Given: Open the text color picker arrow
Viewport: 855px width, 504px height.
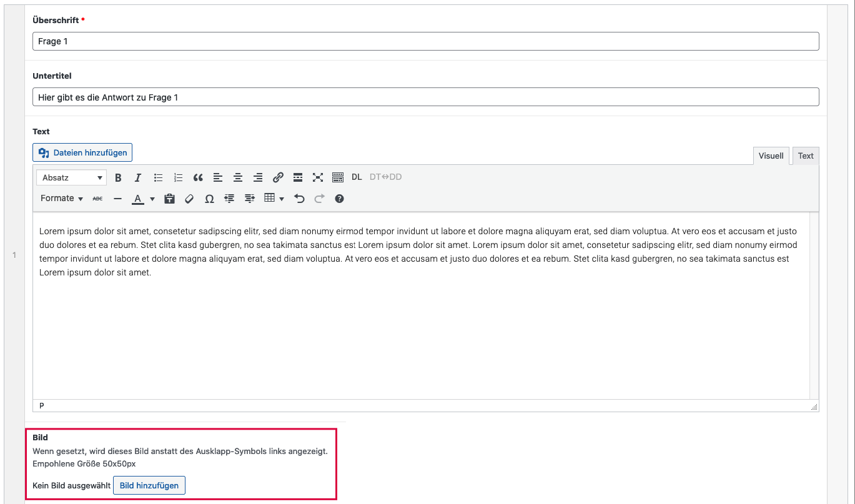Looking at the screenshot, I should pyautogui.click(x=152, y=199).
